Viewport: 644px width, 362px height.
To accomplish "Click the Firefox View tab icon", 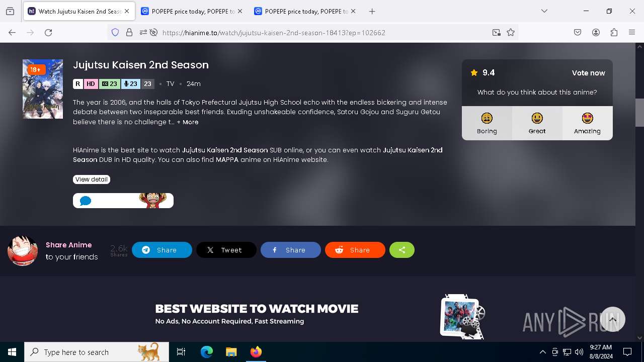I will (10, 11).
